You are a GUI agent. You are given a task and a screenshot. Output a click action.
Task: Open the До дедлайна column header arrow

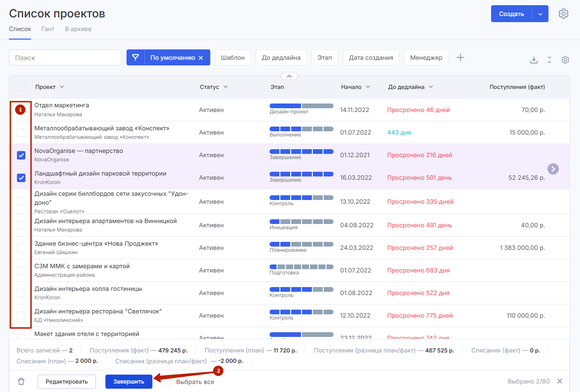[x=430, y=87]
